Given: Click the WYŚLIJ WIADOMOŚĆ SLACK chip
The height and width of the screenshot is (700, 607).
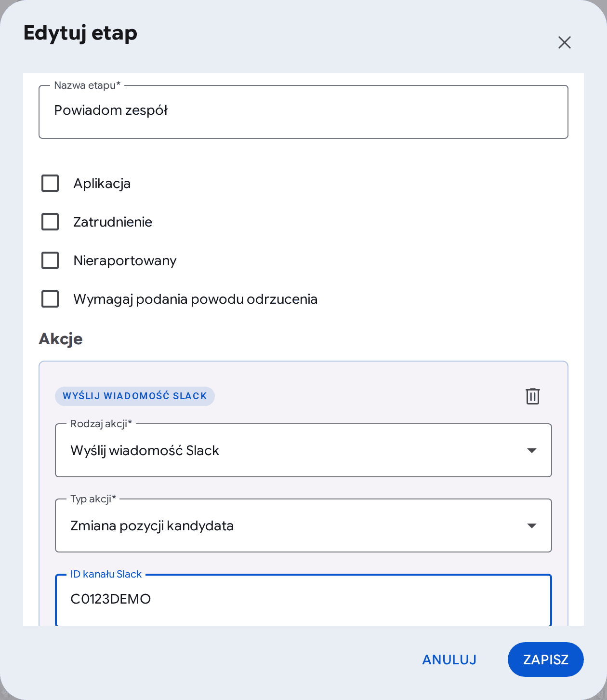Looking at the screenshot, I should 135,396.
